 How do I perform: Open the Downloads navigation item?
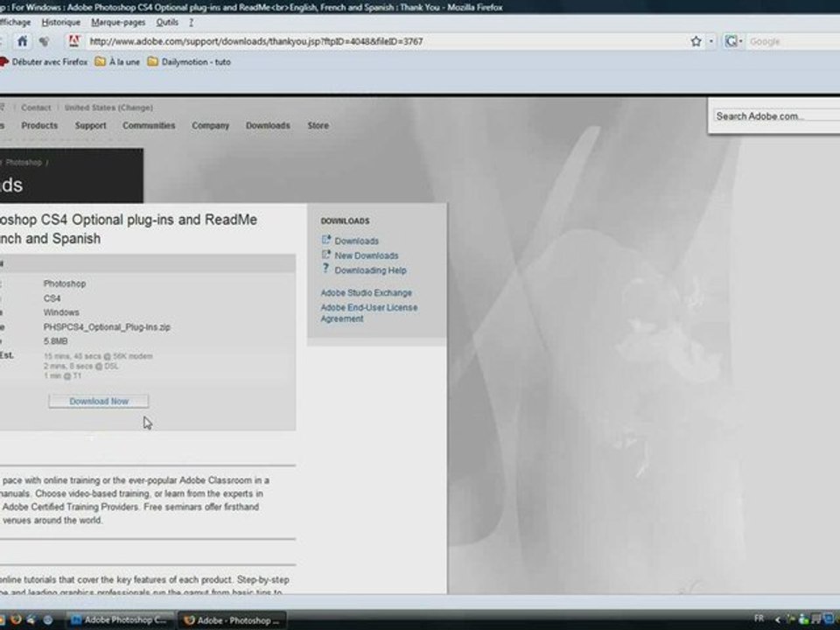pos(268,125)
